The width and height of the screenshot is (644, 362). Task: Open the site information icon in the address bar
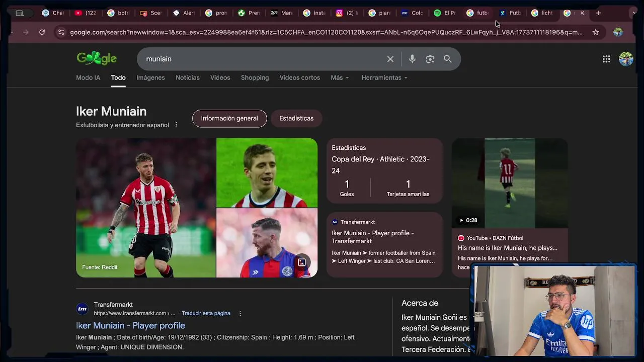(x=61, y=32)
